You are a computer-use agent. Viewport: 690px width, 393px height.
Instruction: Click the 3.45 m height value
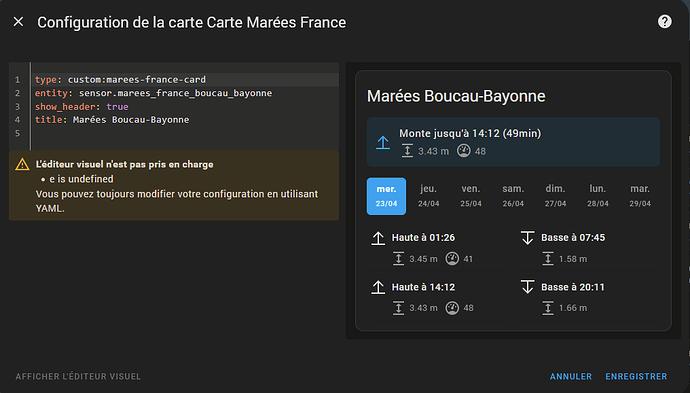(423, 259)
